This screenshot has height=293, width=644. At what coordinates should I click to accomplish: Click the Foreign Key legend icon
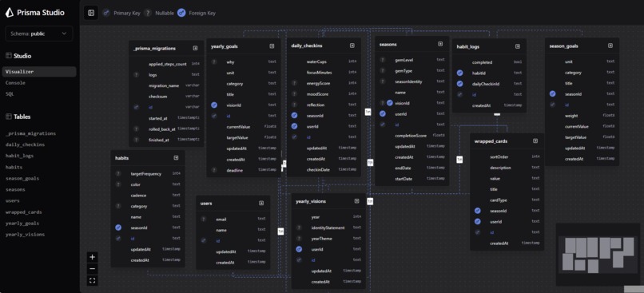click(x=181, y=13)
